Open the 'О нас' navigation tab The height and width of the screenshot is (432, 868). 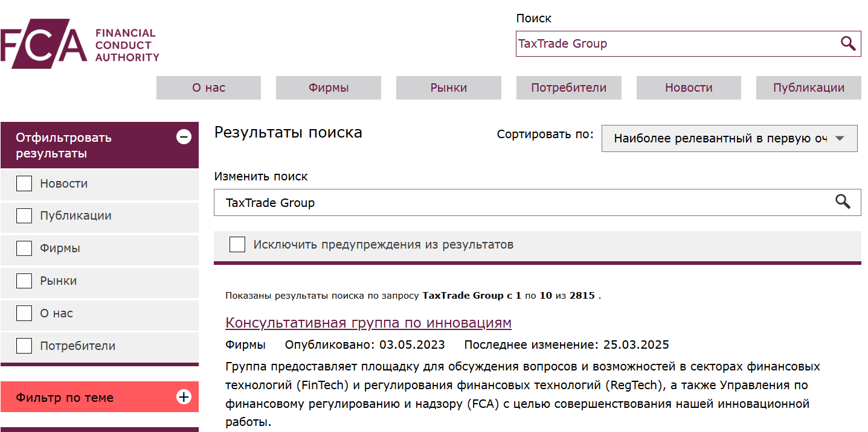coord(208,87)
